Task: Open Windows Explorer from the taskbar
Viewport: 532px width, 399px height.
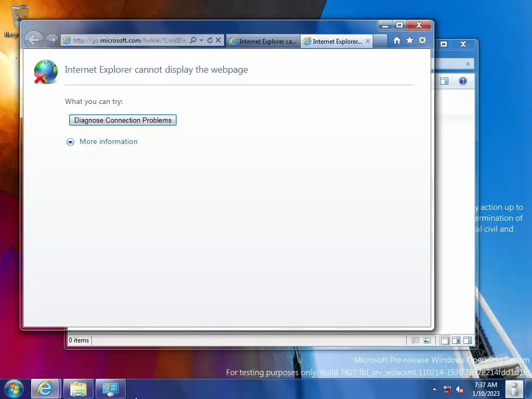Action: [78, 389]
